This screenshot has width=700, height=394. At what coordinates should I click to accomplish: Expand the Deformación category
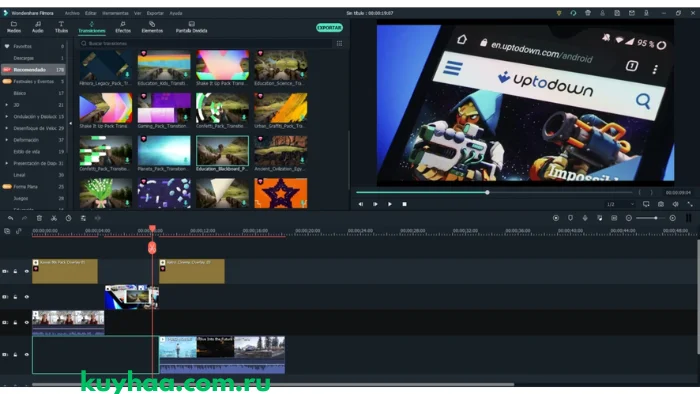[x=6, y=140]
